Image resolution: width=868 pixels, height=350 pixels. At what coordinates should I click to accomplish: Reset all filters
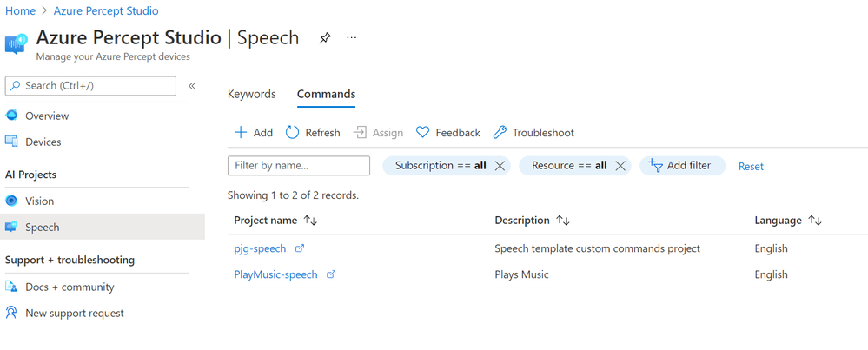pyautogui.click(x=751, y=167)
